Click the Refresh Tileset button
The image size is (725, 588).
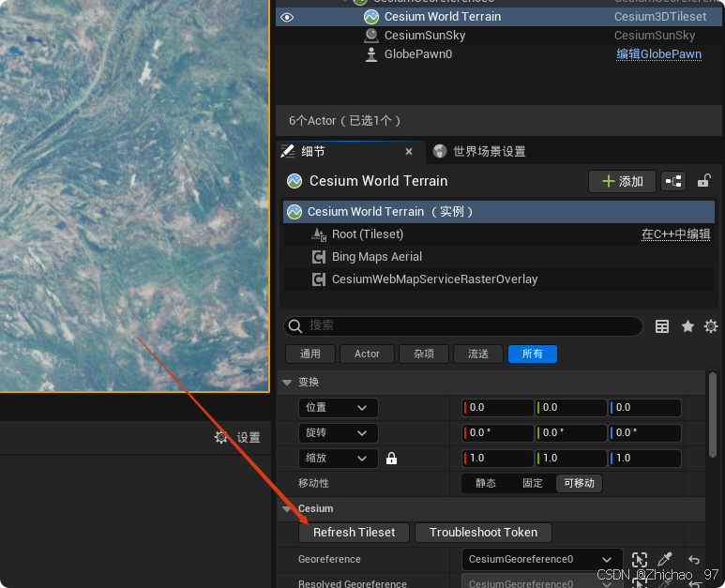[355, 533]
